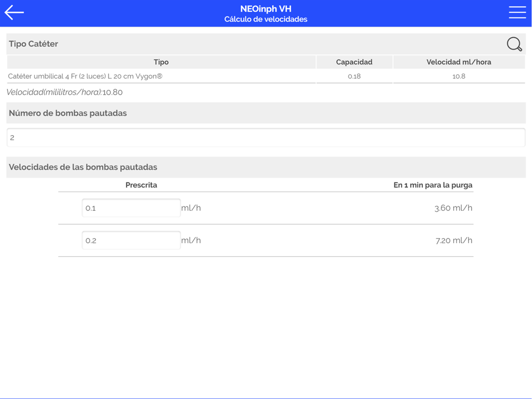Click the Tipo column header

(161, 62)
